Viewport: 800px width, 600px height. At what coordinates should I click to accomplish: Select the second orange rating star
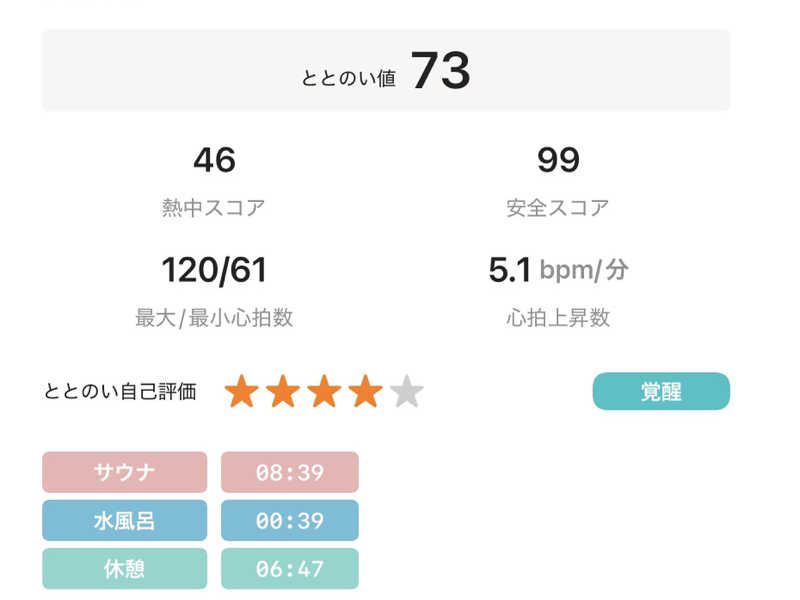[283, 391]
